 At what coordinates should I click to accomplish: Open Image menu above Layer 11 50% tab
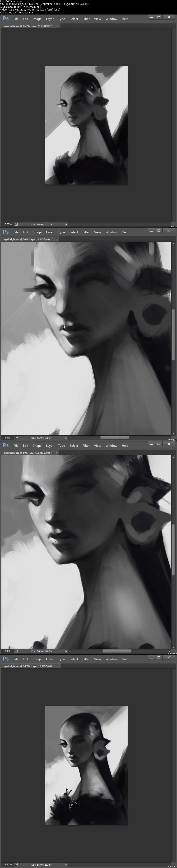37,445
